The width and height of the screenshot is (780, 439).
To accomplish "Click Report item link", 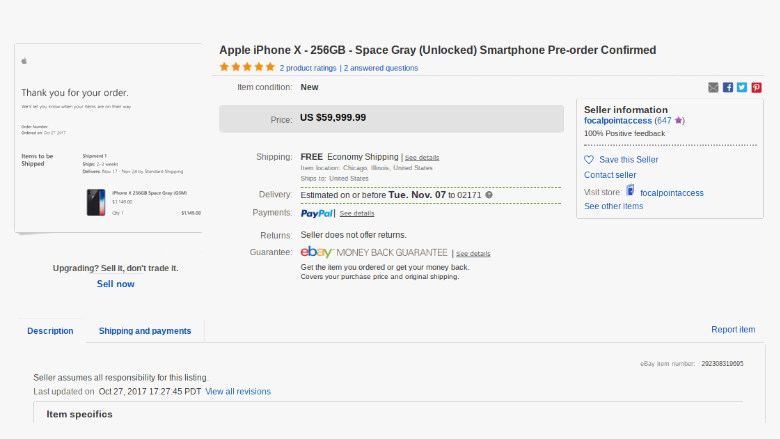I will pos(733,330).
